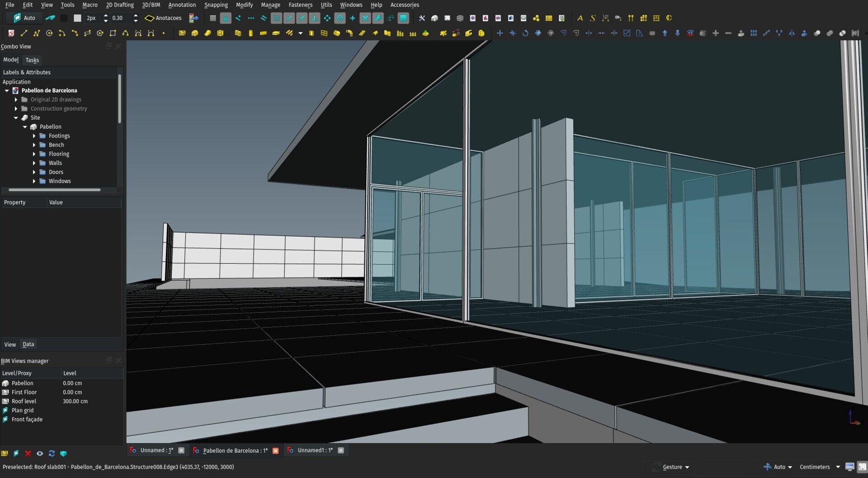Image resolution: width=868 pixels, height=478 pixels.
Task: Select the Arc drawing tool
Action: (62, 33)
